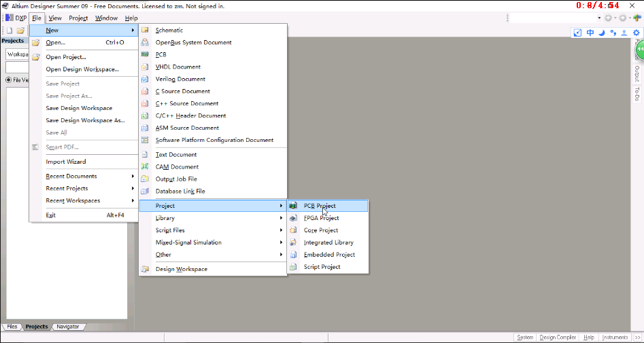Open the Project menu in the menu bar

pyautogui.click(x=78, y=18)
